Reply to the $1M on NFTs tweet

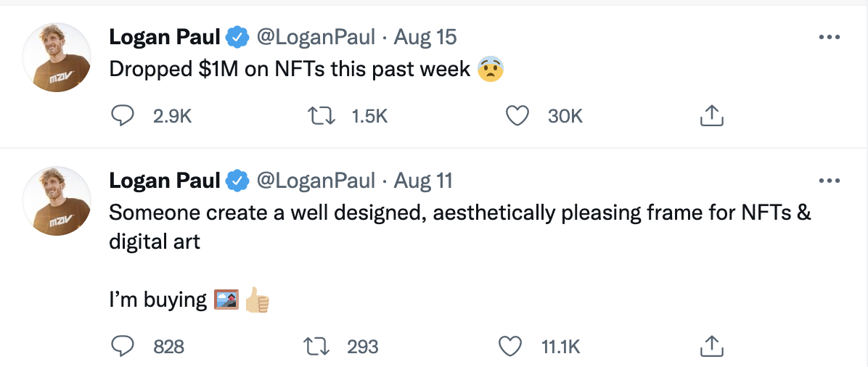(123, 116)
